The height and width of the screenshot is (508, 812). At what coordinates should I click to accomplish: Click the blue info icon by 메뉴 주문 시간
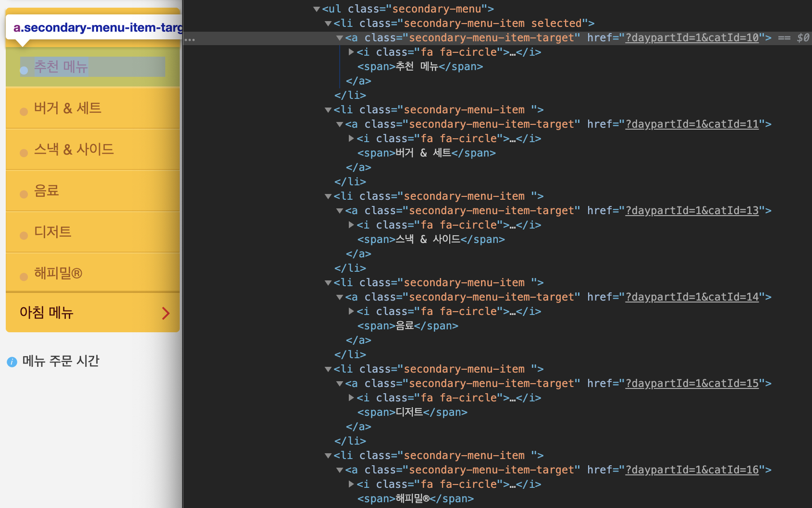[12, 362]
